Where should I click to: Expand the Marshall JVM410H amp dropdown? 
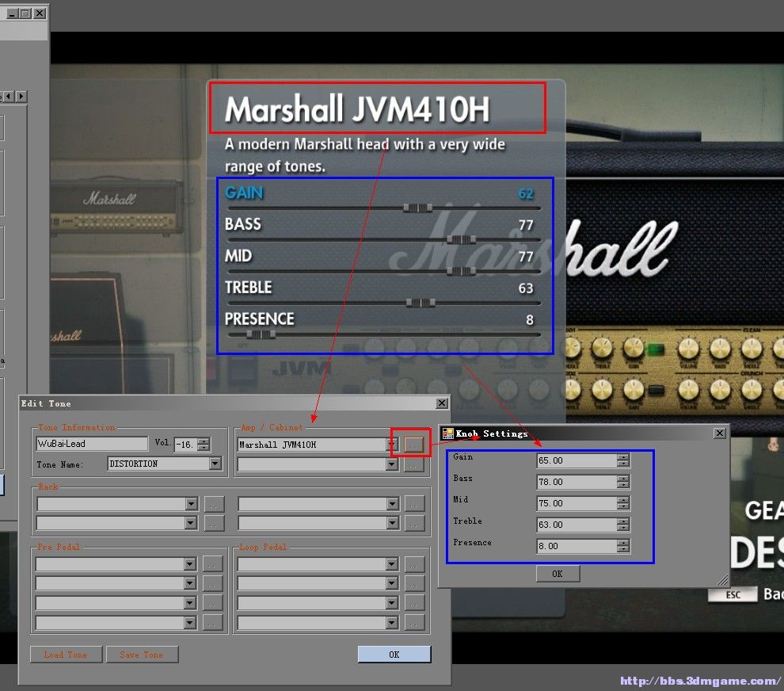tap(393, 445)
